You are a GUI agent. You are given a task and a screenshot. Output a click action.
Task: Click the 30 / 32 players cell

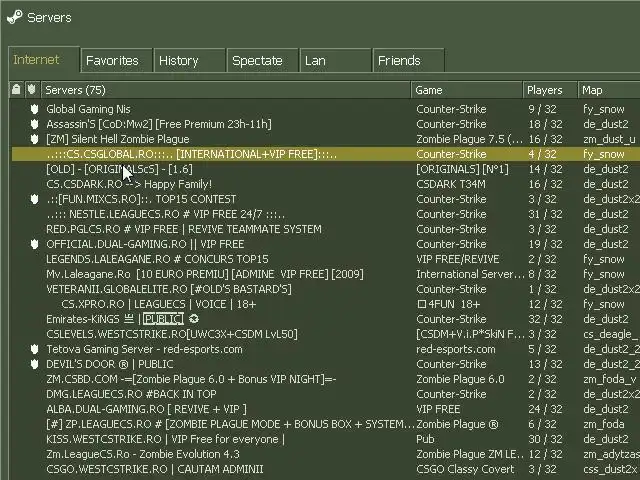[545, 439]
